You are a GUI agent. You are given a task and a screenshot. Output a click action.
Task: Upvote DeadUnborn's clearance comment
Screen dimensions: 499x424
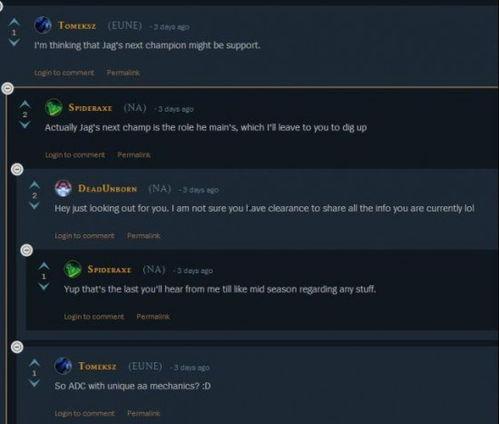click(34, 185)
